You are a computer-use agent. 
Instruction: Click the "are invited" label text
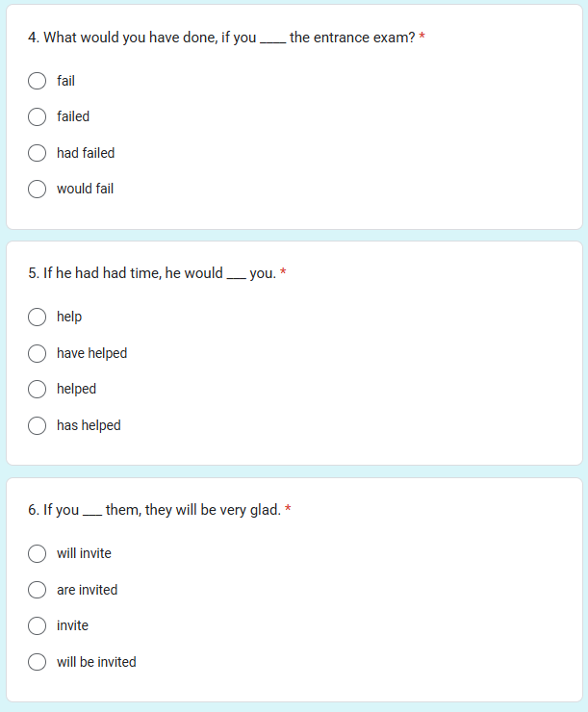(x=88, y=590)
